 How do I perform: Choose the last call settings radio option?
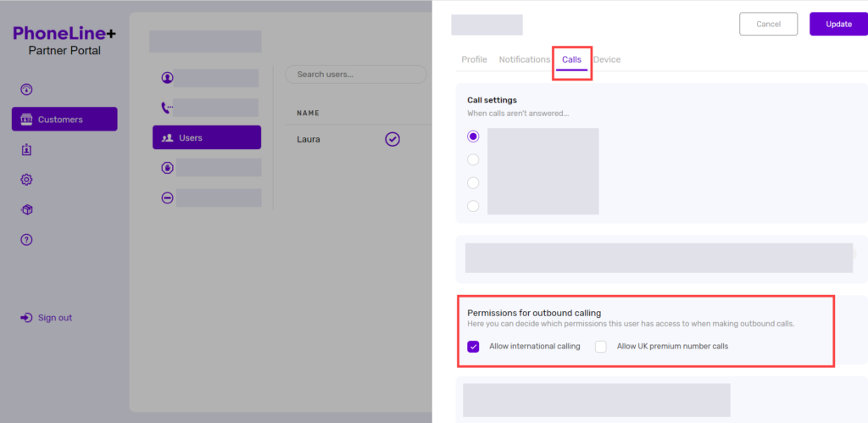(x=473, y=206)
